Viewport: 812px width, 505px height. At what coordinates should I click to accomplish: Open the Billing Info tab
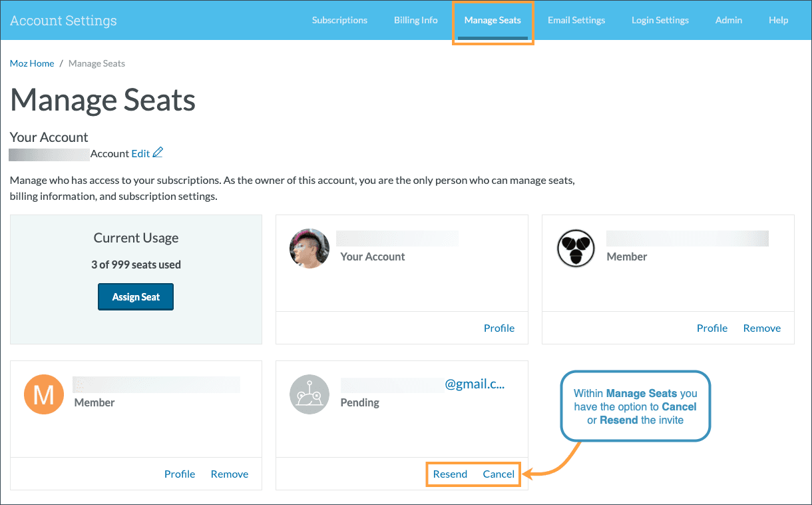tap(415, 20)
